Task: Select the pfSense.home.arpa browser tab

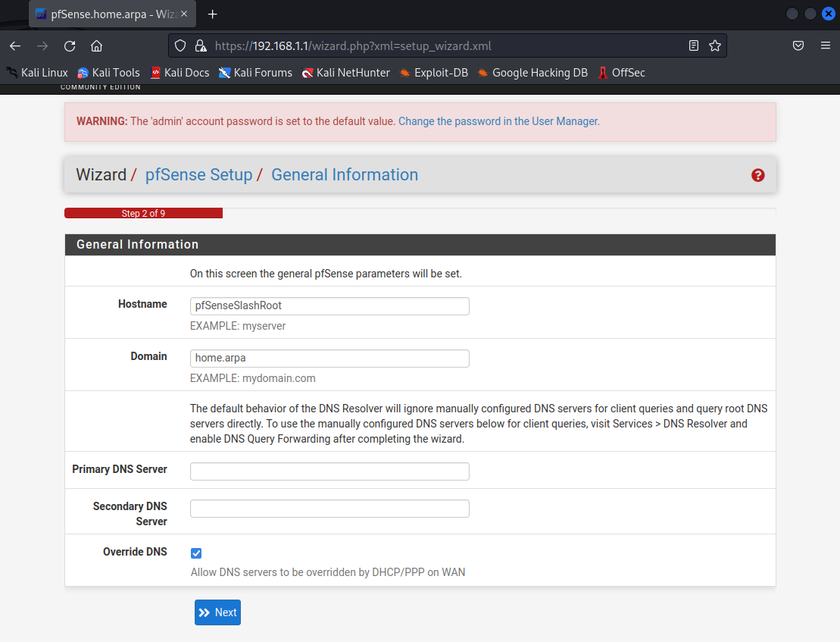Action: (x=106, y=14)
